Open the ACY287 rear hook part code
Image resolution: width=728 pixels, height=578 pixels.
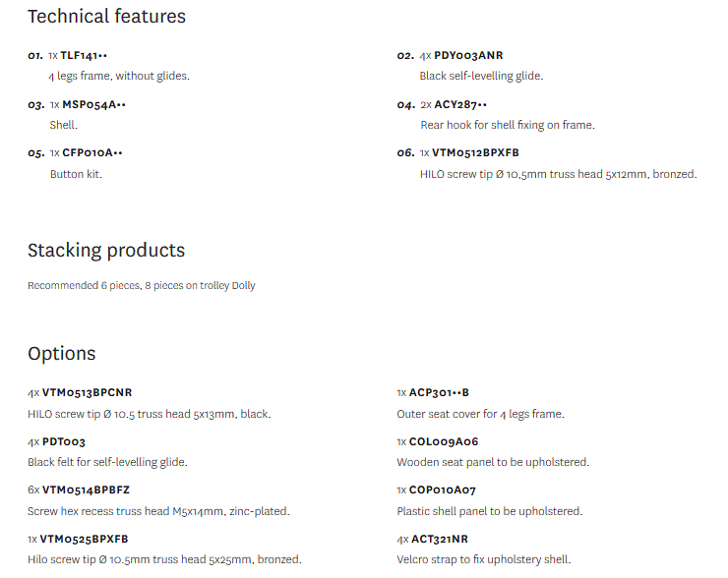[x=460, y=104]
